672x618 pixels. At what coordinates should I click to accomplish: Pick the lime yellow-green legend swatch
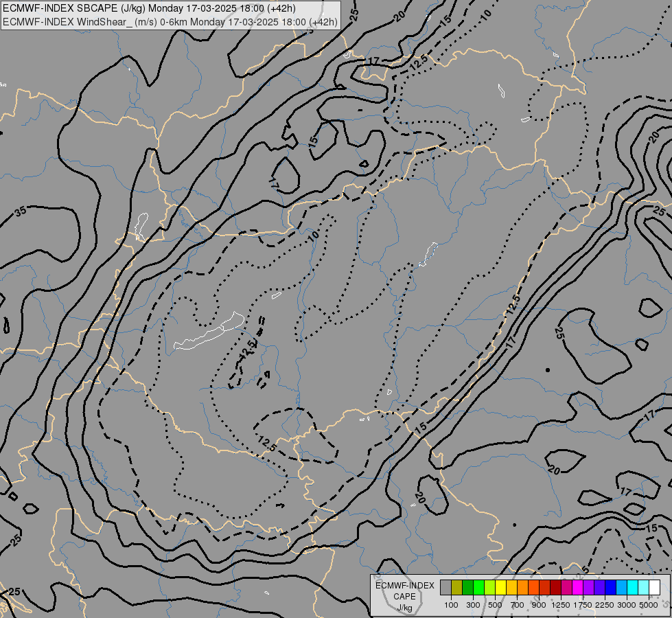tap(490, 588)
